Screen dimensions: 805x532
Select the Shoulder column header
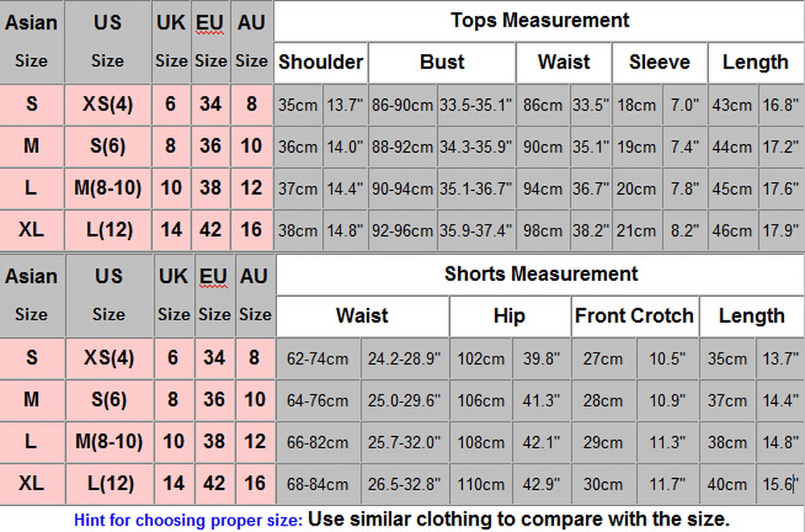click(320, 62)
